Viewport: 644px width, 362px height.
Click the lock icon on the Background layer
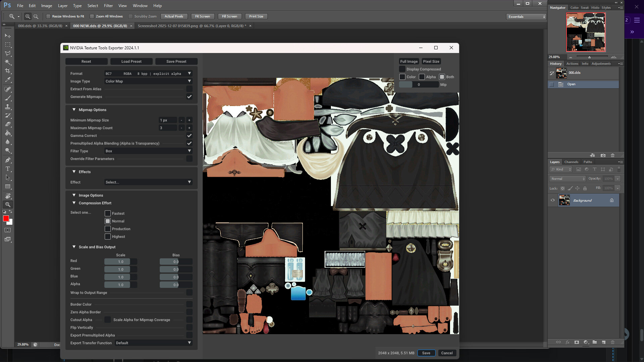click(x=612, y=200)
